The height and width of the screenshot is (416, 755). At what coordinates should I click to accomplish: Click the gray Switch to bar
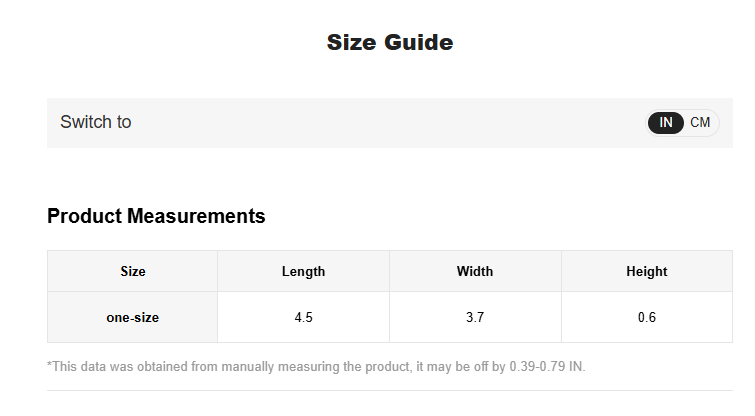390,123
